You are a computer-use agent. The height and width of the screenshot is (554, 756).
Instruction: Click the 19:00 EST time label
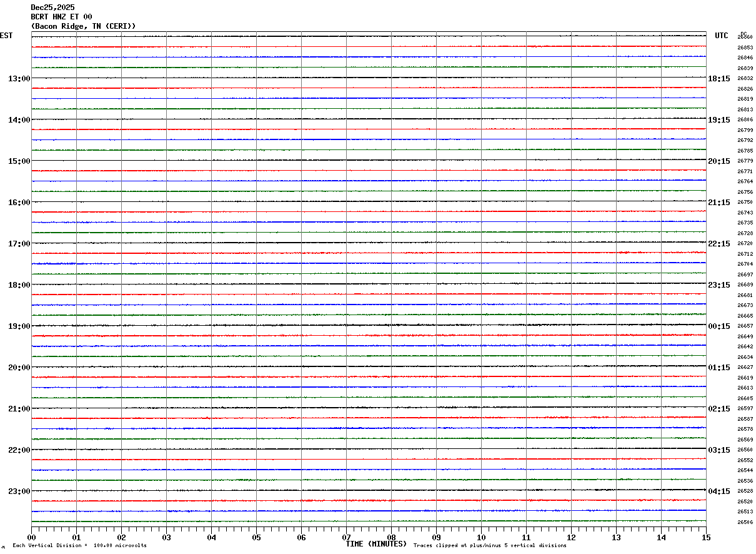tap(19, 326)
